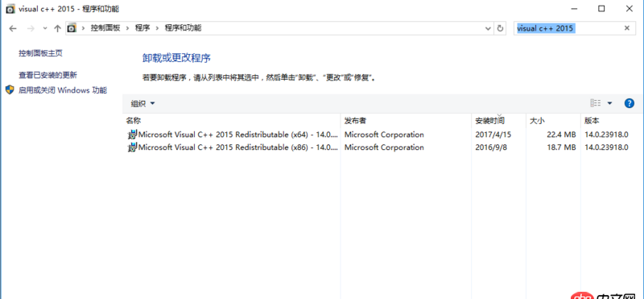Click version 14.0.23918.0 in x86 row

pos(606,147)
